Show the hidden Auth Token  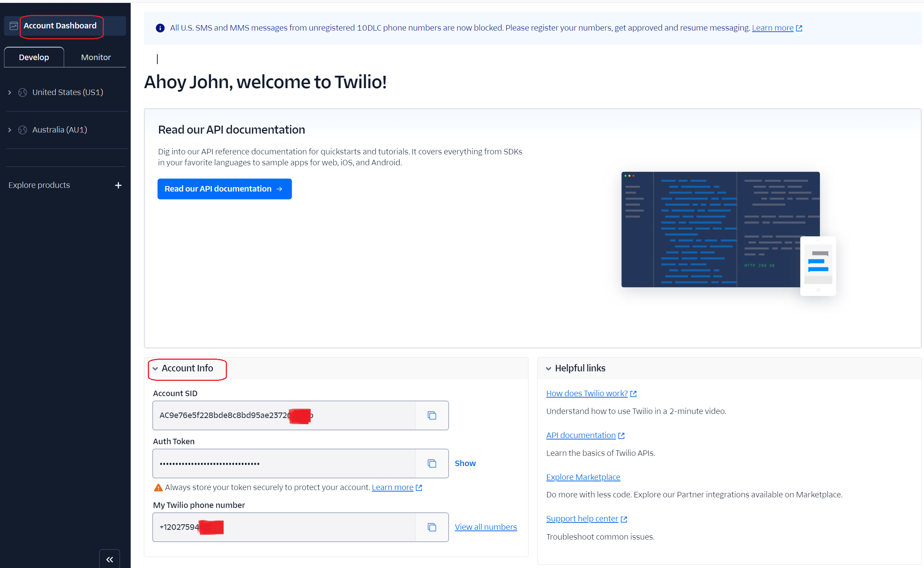point(465,463)
